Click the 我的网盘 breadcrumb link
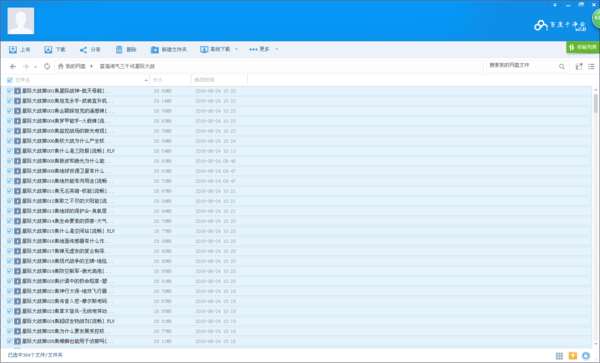Screen dimensions: 600x363 75,66
